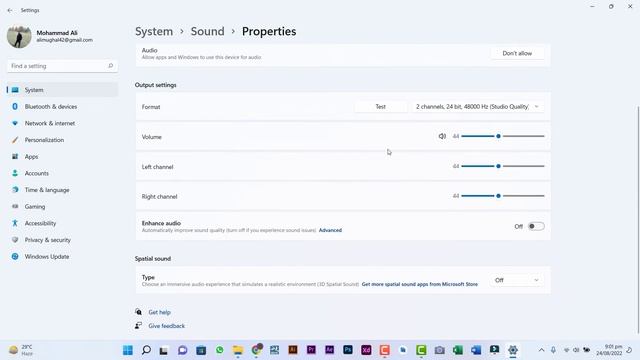The height and width of the screenshot is (360, 640).
Task: Open the Camera app on the taskbar
Action: pyautogui.click(x=439, y=350)
